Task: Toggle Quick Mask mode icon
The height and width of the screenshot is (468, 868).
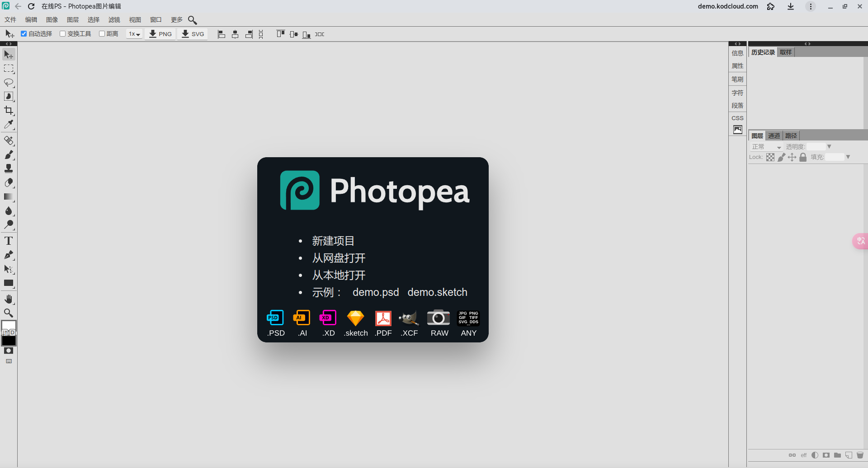Action: [9, 351]
